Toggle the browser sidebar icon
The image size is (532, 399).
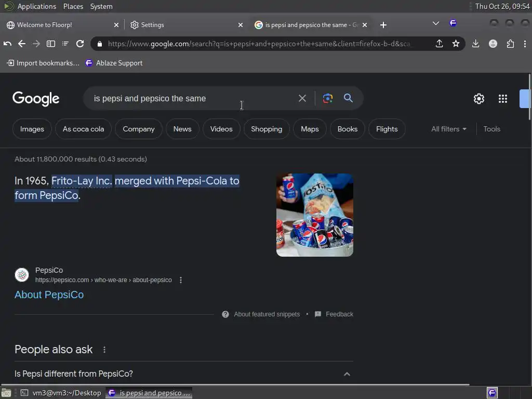click(x=51, y=44)
